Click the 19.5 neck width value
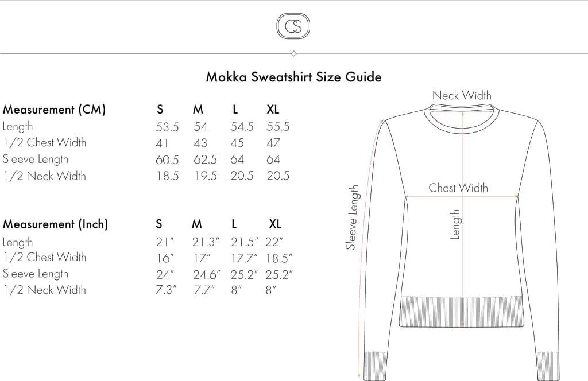Screen dimensions: 588x381 [206, 176]
